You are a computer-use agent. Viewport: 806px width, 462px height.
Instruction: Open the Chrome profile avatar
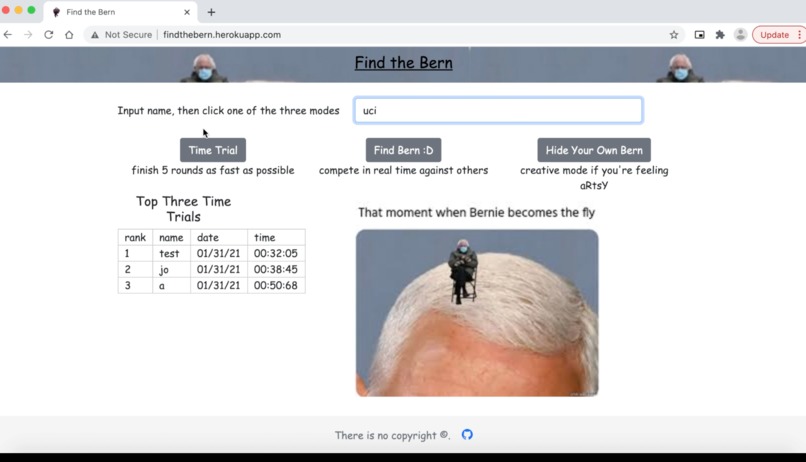[740, 34]
